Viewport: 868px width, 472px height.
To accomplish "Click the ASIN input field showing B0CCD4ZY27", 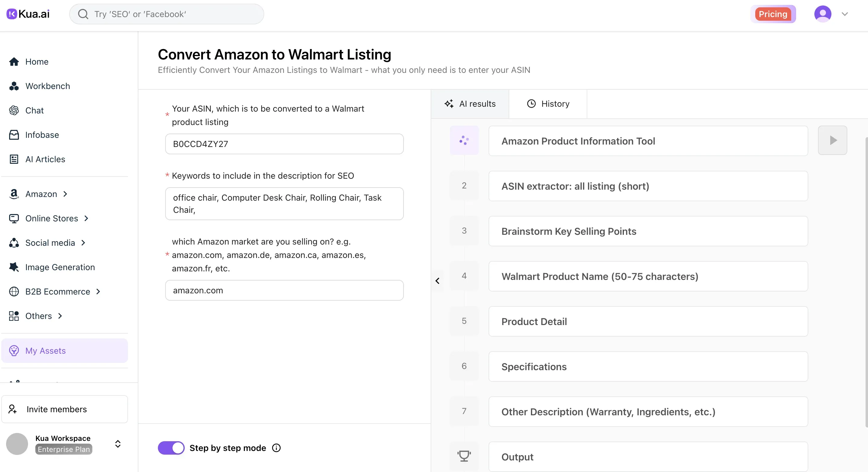I will pos(284,144).
